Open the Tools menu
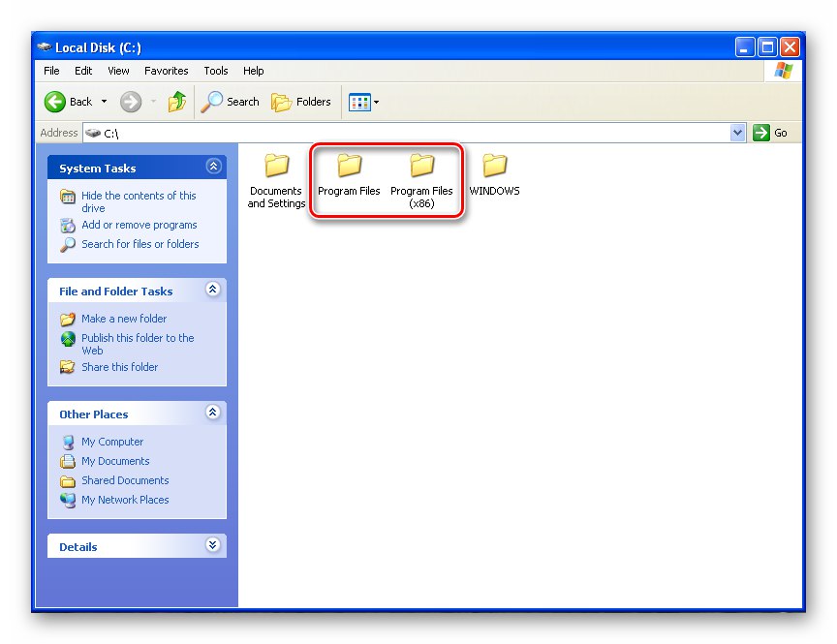 (216, 71)
